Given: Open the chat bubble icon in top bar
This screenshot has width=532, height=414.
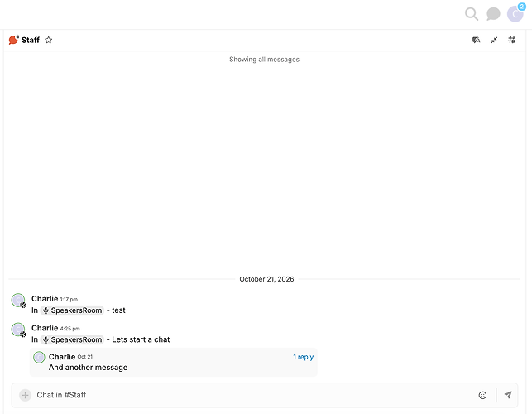Looking at the screenshot, I should 493,14.
